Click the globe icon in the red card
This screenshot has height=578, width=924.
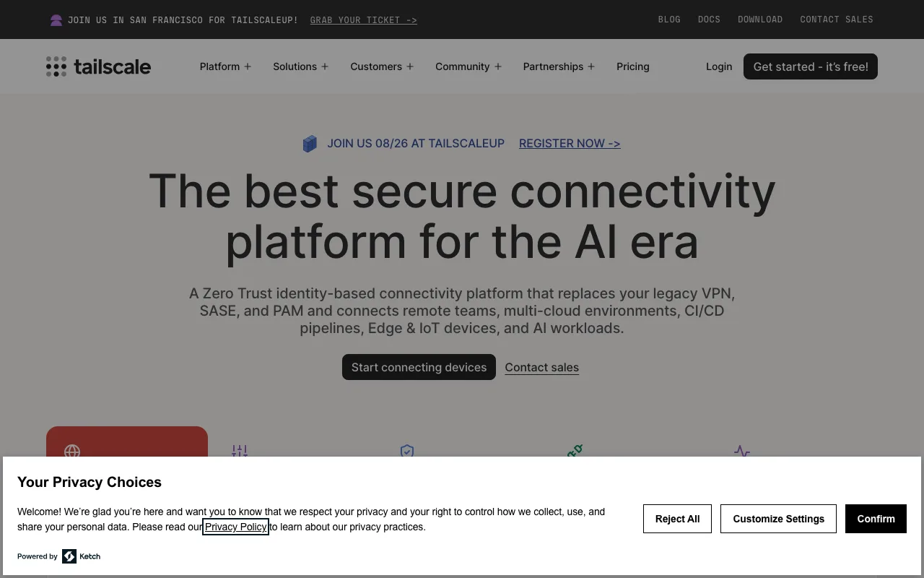pyautogui.click(x=72, y=451)
